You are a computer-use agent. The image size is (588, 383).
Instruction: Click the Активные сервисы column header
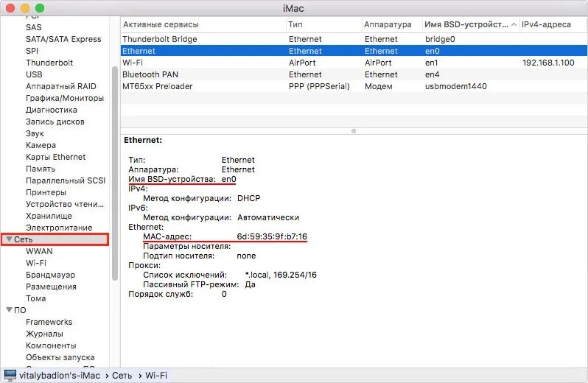click(161, 25)
